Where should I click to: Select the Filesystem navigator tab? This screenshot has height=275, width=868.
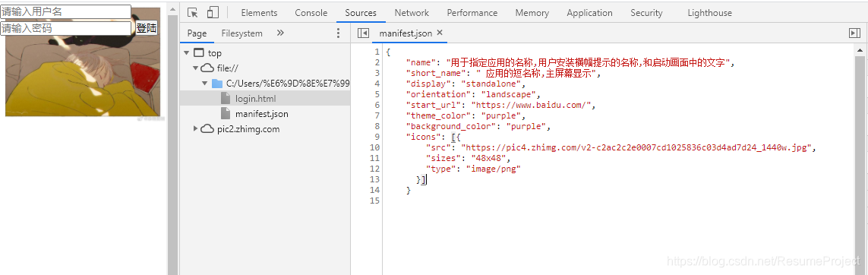242,33
